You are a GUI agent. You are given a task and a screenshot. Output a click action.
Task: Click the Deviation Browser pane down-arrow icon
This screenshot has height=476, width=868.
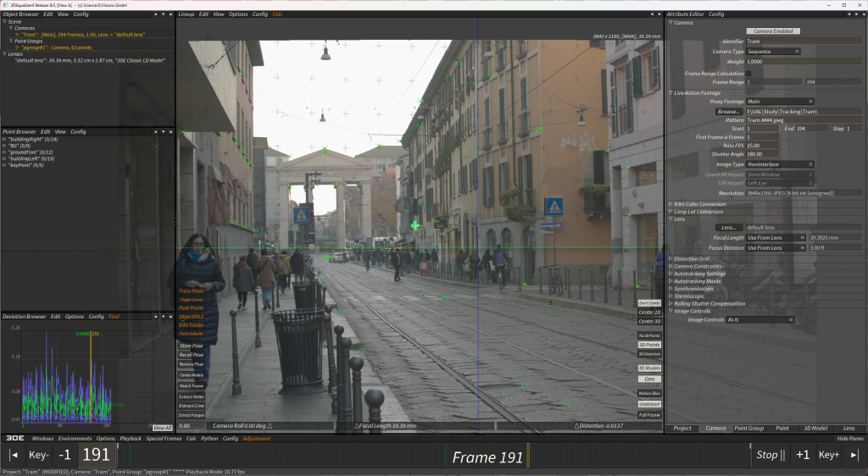164,317
